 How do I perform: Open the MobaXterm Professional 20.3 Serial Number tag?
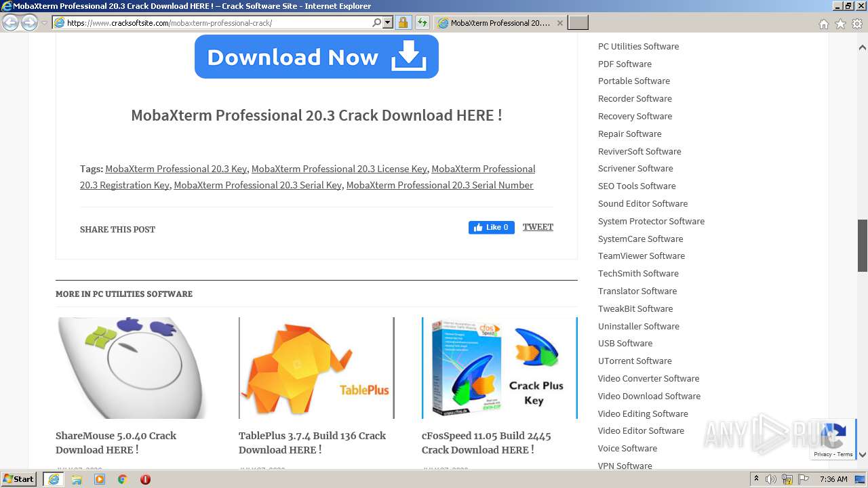(x=439, y=185)
